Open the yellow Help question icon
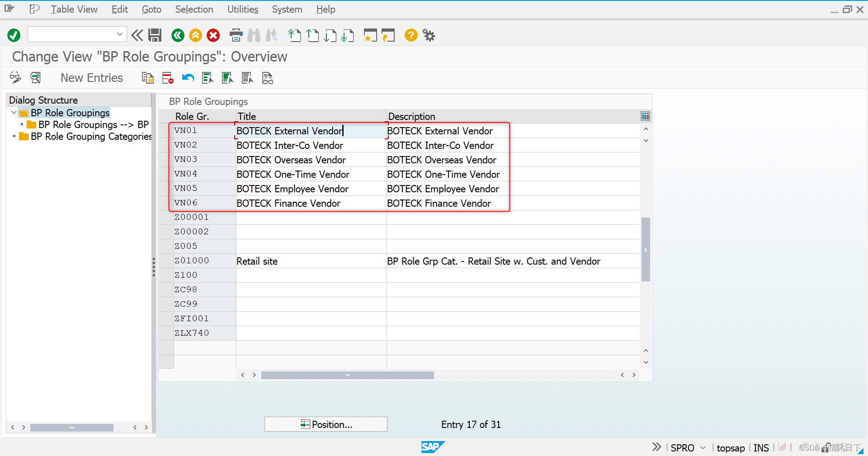 click(x=411, y=35)
